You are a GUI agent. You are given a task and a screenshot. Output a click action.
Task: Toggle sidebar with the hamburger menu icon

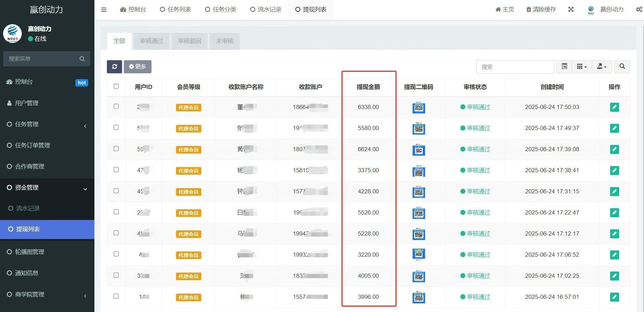pyautogui.click(x=104, y=10)
